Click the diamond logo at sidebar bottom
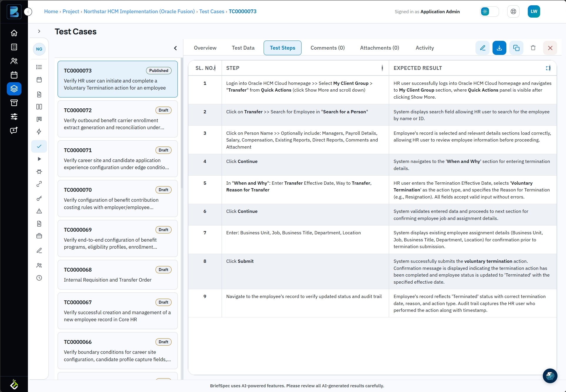Screen dimensions: 566x392 (x=14, y=384)
